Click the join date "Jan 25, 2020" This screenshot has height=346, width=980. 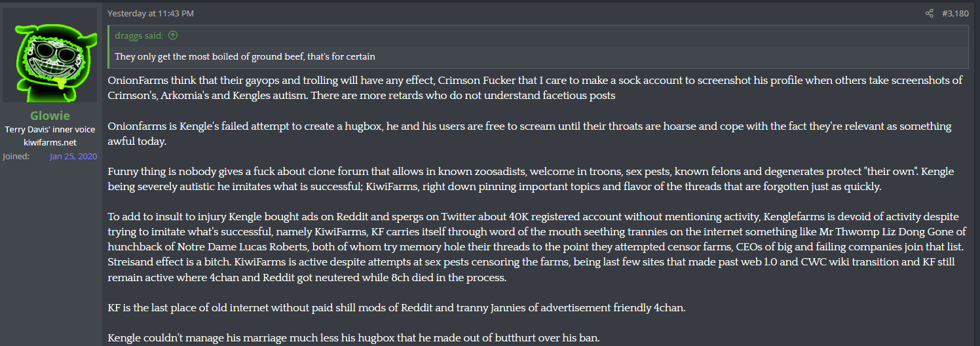[73, 157]
